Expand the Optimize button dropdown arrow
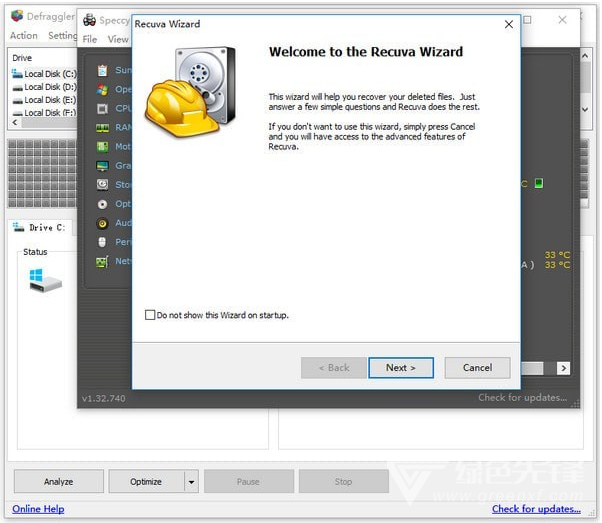 pyautogui.click(x=191, y=482)
